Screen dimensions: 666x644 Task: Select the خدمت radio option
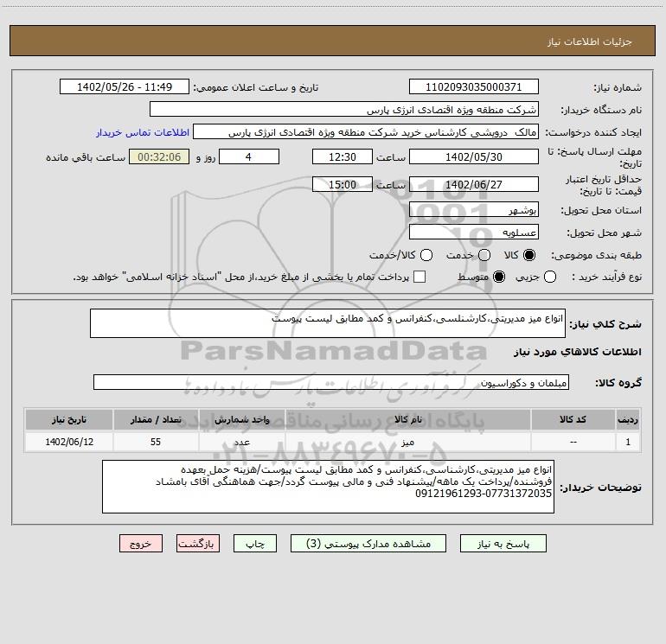click(x=484, y=256)
